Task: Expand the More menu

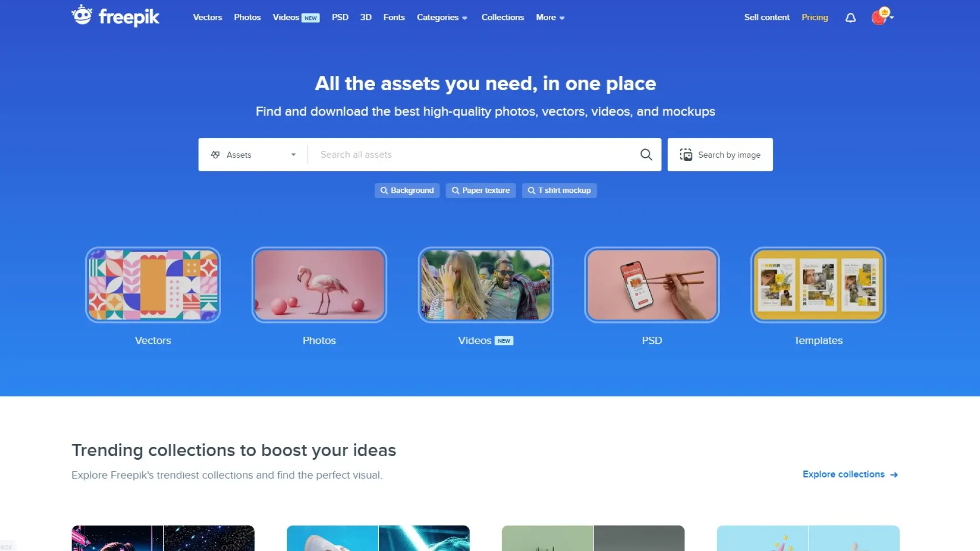Action: coord(550,17)
